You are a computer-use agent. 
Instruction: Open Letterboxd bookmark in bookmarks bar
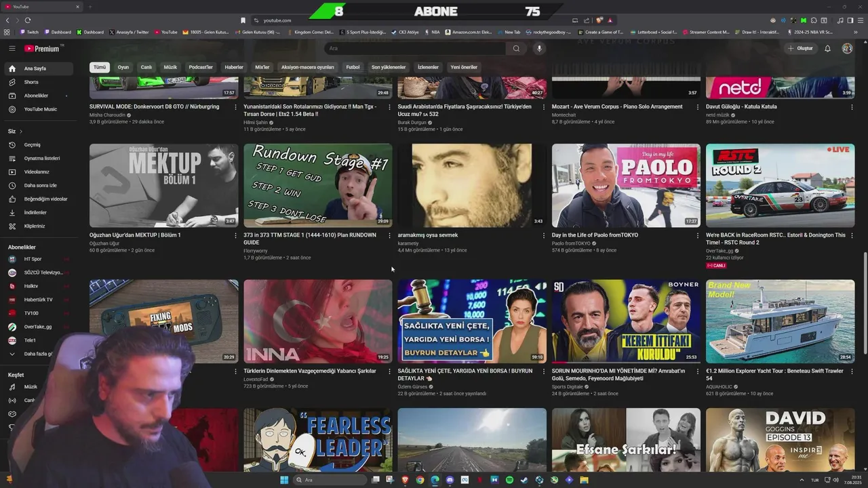point(654,32)
